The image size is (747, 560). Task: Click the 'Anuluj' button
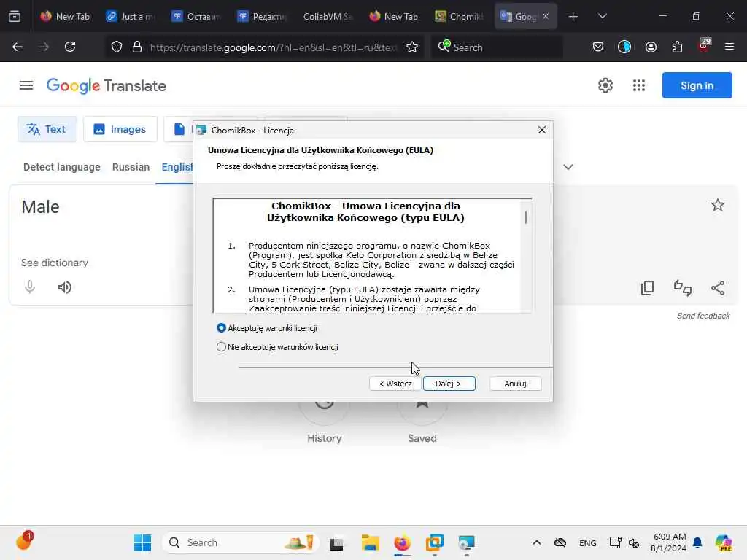(515, 384)
